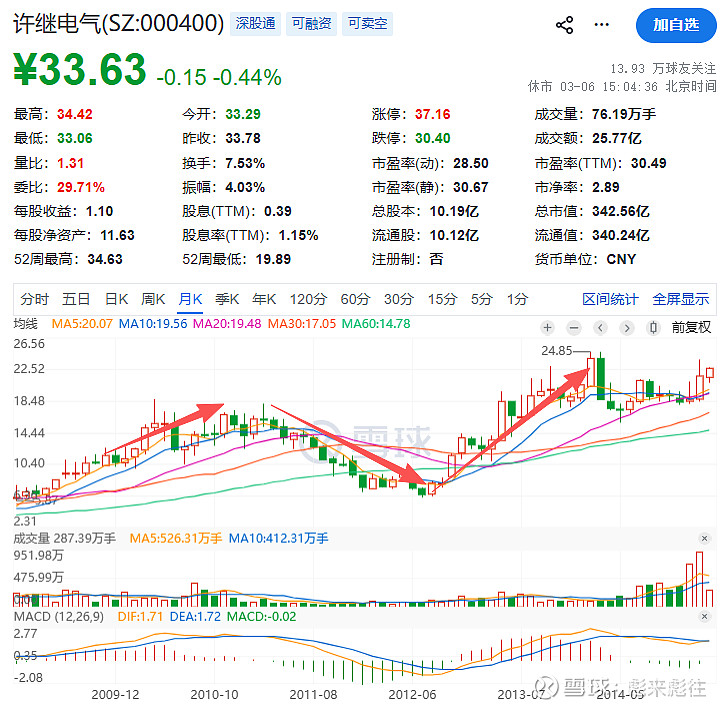Click the DEA:1.72 value

click(x=195, y=616)
